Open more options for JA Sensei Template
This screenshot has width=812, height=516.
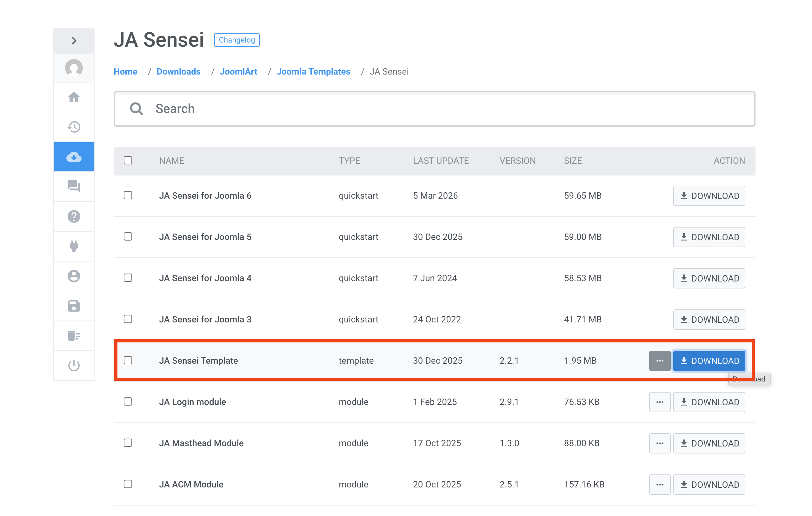click(660, 361)
